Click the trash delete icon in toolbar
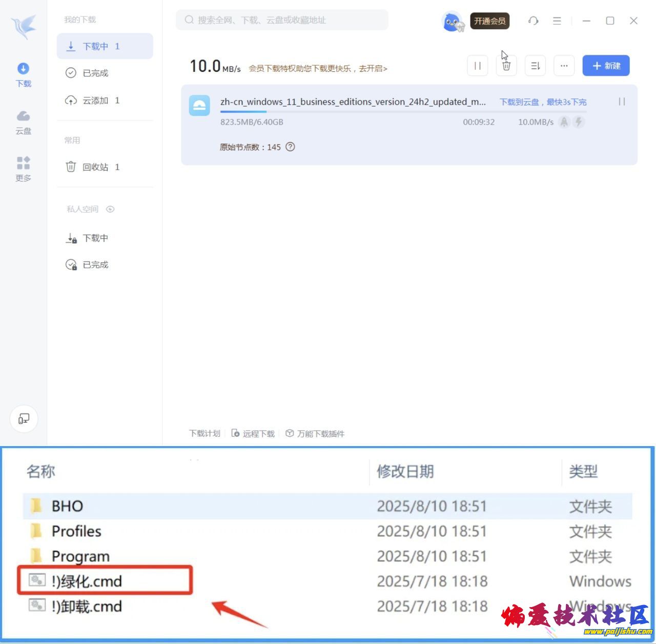This screenshot has width=656, height=644. pos(506,66)
